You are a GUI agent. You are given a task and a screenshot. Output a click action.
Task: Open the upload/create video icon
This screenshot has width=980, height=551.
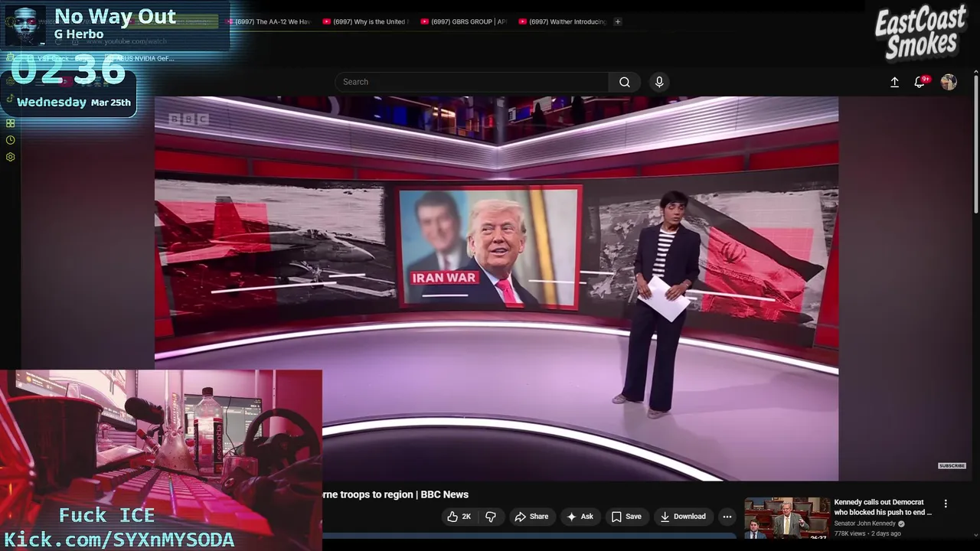[894, 82]
